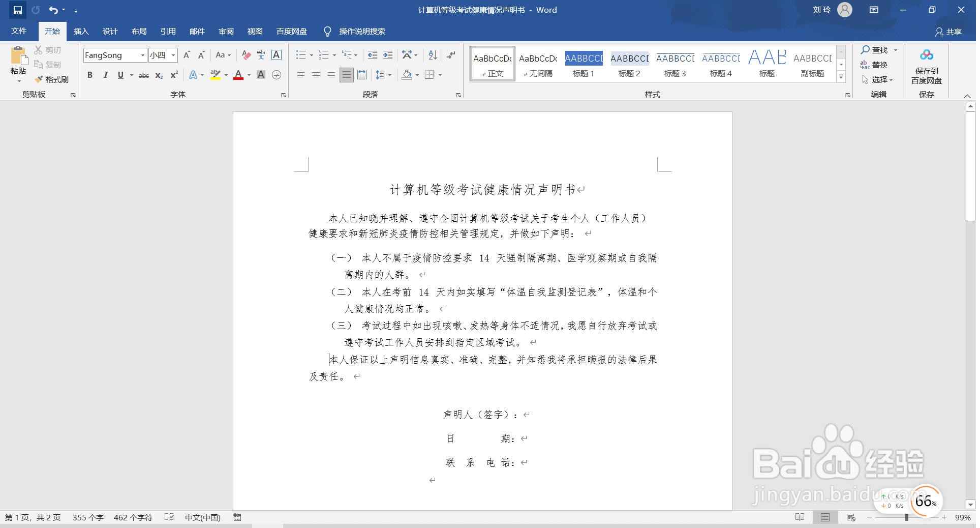Toggle strikethrough formatting
This screenshot has width=980, height=528.
click(144, 75)
